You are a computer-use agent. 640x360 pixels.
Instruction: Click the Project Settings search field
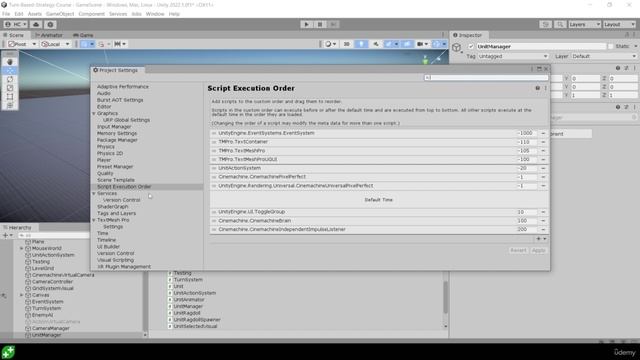(x=486, y=78)
